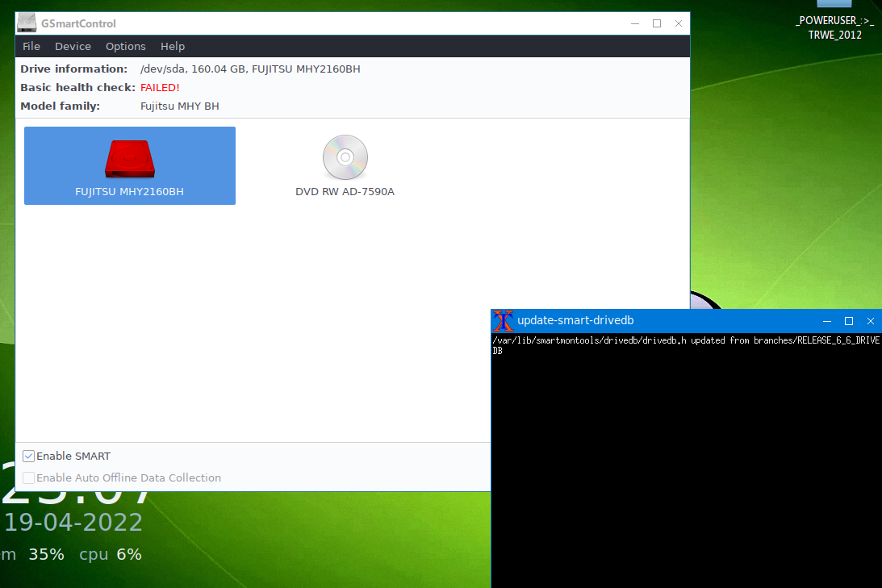The image size is (882, 588).
Task: Open the _POWERUSER_:>_TRWE_2012 desktop icon
Action: click(834, 21)
